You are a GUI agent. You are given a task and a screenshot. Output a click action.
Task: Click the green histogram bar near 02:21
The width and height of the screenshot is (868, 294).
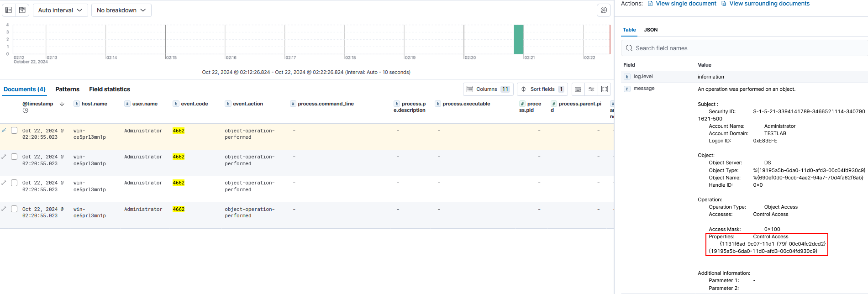pyautogui.click(x=518, y=39)
